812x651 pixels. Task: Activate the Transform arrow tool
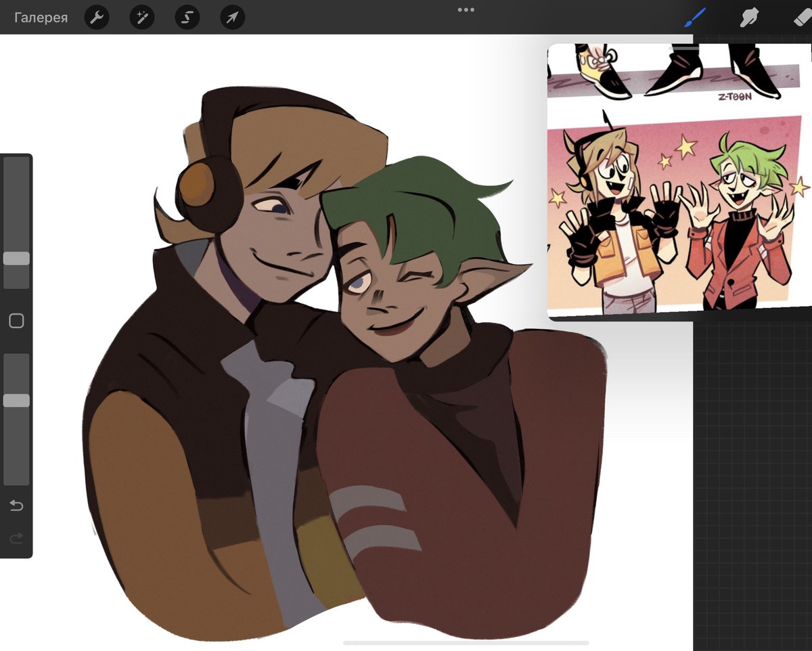pyautogui.click(x=232, y=18)
